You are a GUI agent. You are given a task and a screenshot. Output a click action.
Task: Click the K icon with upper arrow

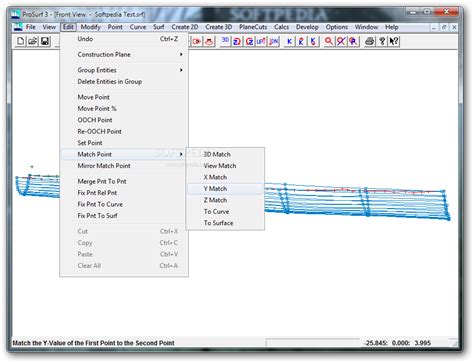pyautogui.click(x=301, y=41)
